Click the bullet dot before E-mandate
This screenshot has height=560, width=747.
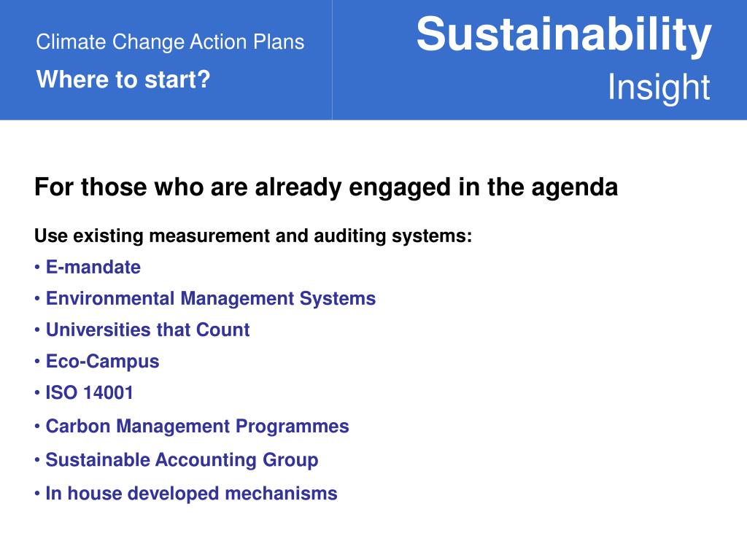click(x=37, y=268)
